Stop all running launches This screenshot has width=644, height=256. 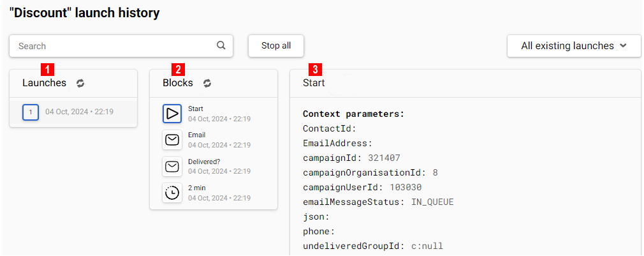click(276, 45)
